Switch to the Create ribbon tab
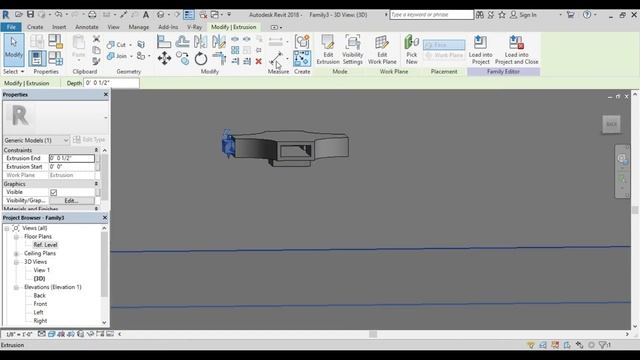Image resolution: width=640 pixels, height=360 pixels. [x=35, y=27]
